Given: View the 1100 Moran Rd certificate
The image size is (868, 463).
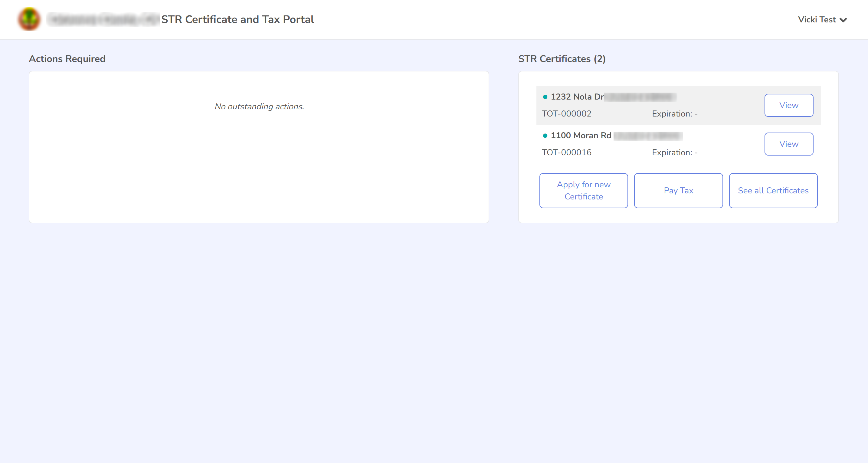Looking at the screenshot, I should (788, 144).
